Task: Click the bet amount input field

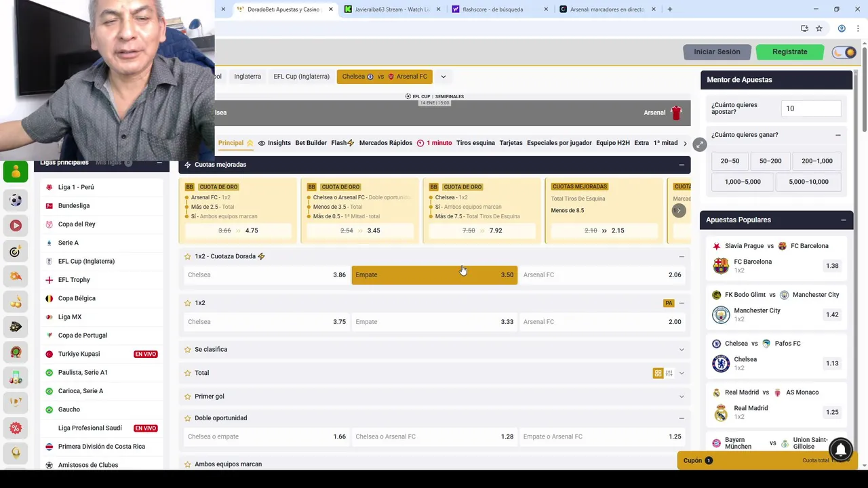Action: (x=812, y=108)
